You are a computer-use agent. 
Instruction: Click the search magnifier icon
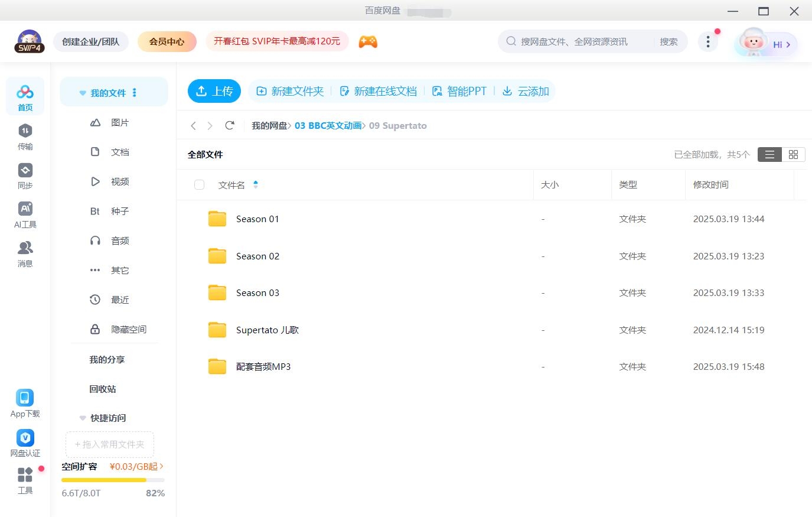511,41
